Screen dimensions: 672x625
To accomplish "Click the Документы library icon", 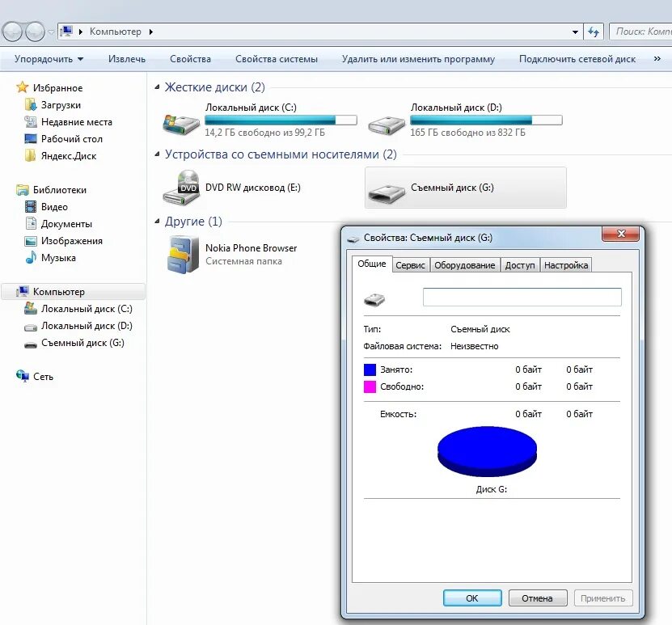I will click(31, 224).
